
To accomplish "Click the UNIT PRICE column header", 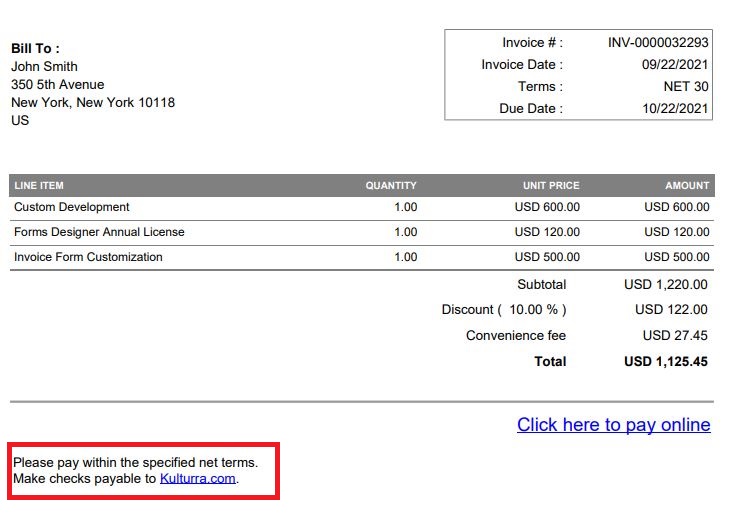I will (x=551, y=186).
